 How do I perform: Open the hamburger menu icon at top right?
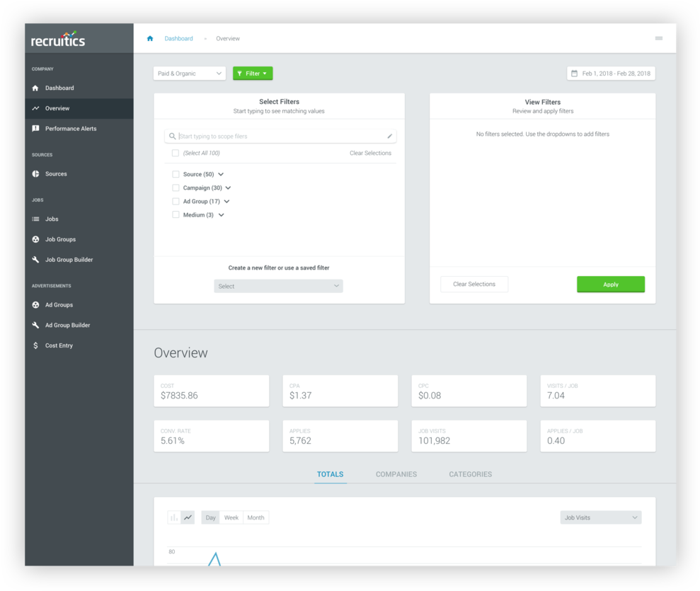pyautogui.click(x=658, y=38)
